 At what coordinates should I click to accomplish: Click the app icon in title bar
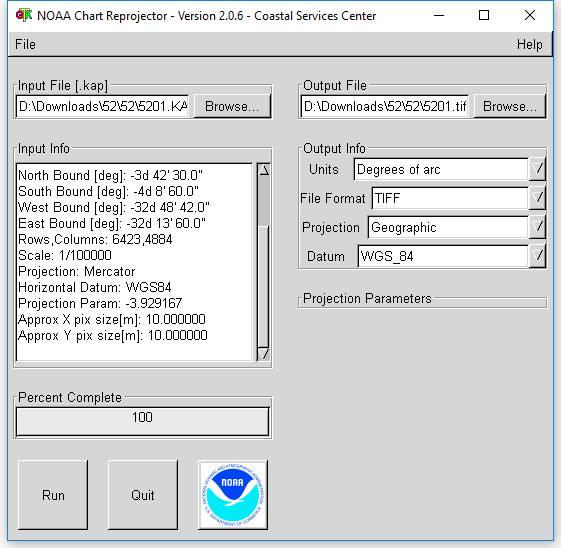24,15
